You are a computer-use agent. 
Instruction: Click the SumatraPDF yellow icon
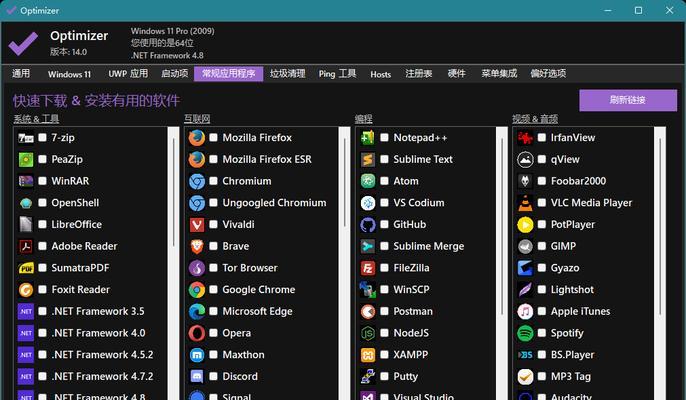pos(26,268)
